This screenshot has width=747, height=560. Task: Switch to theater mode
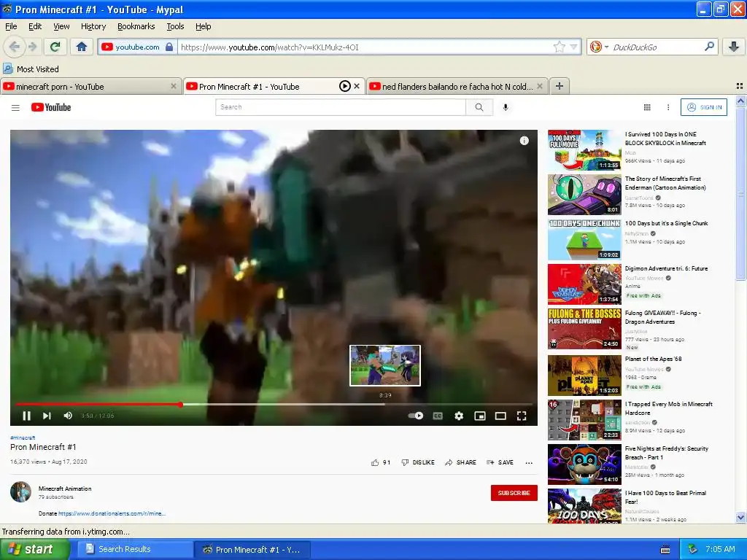pos(500,416)
